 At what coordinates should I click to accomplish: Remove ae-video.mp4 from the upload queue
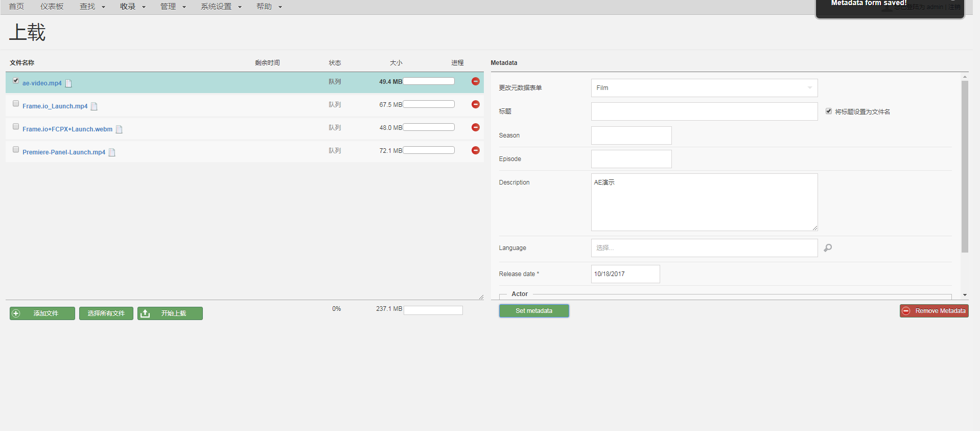coord(475,81)
